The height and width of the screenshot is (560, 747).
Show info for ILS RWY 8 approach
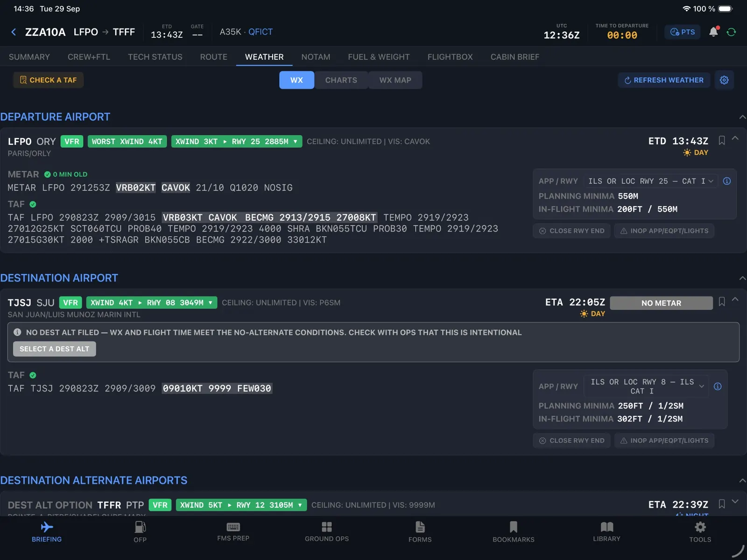coord(718,386)
